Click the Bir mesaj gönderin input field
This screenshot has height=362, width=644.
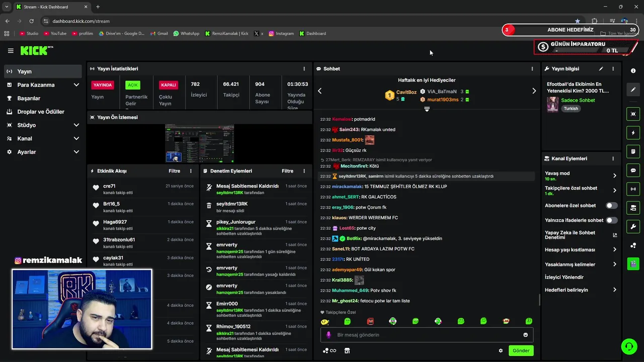tap(427, 335)
